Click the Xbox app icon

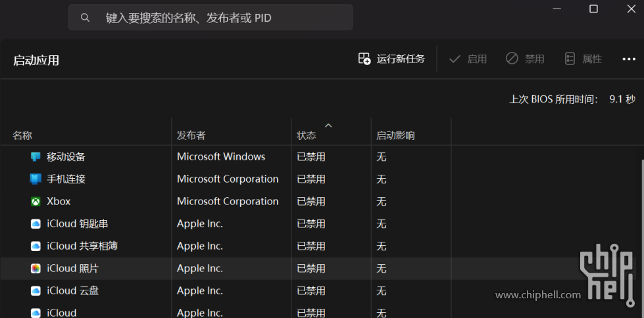(36, 202)
